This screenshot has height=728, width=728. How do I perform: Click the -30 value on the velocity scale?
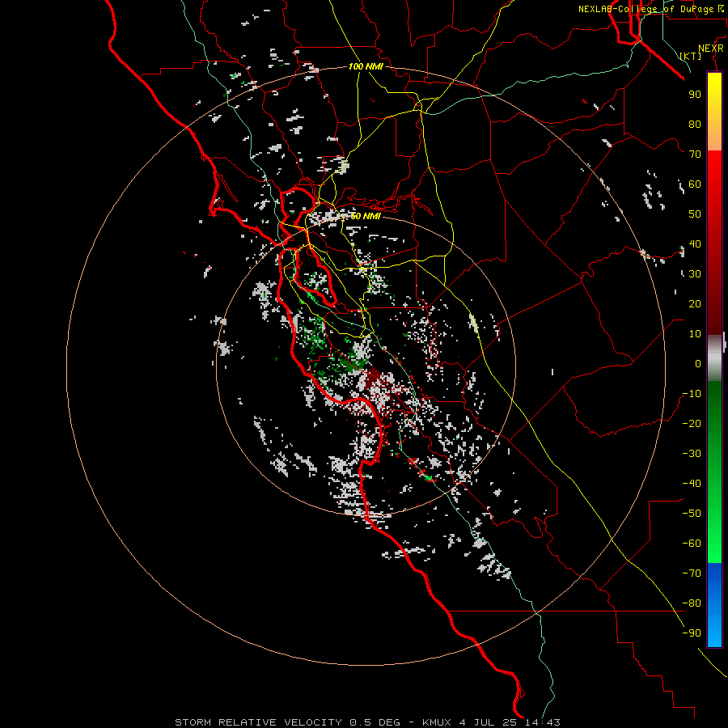tap(692, 454)
